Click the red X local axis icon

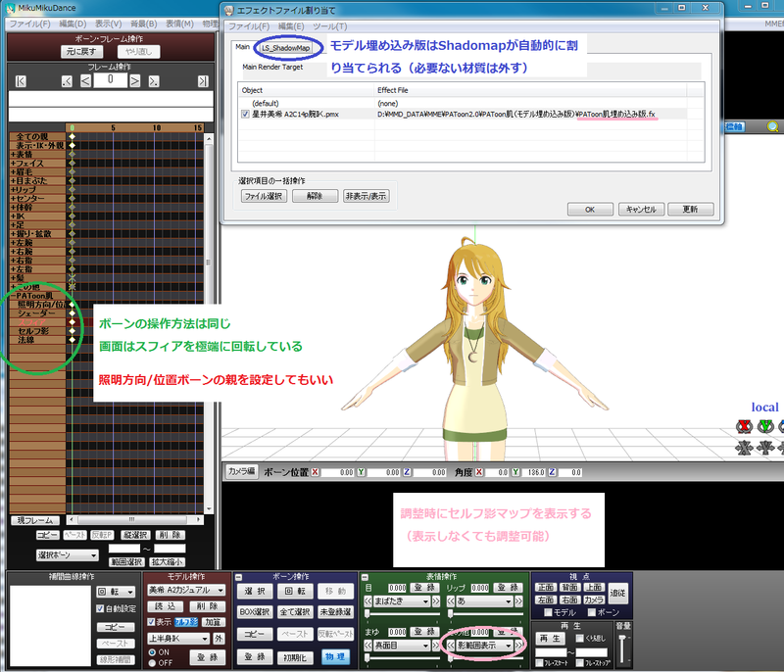744,426
